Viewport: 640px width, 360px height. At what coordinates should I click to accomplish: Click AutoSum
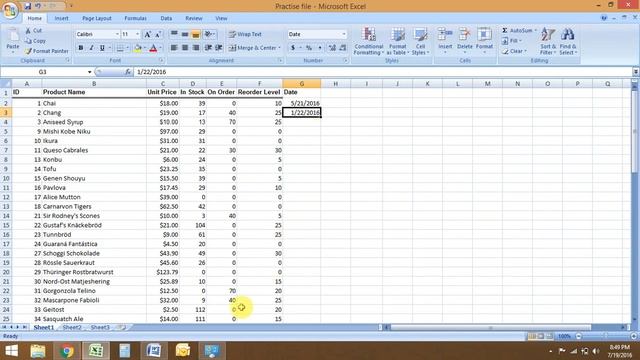518,31
